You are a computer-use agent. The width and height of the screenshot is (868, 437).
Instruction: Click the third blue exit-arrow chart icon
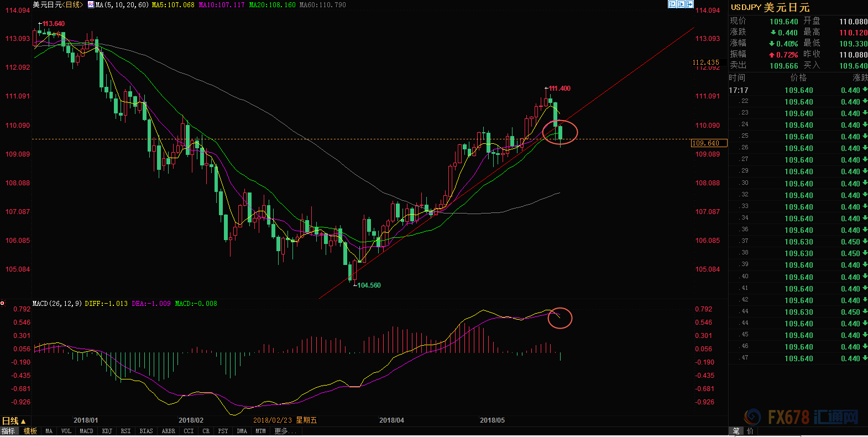click(689, 4)
